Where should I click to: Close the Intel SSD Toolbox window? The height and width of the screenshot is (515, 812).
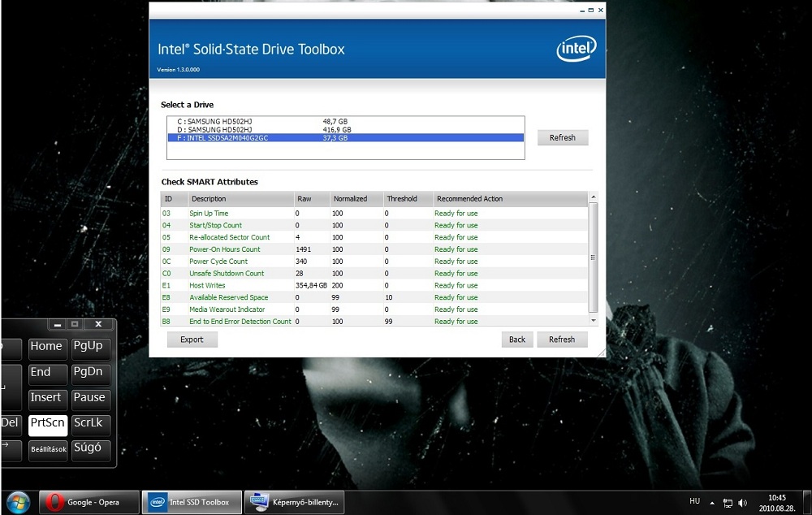click(x=601, y=10)
